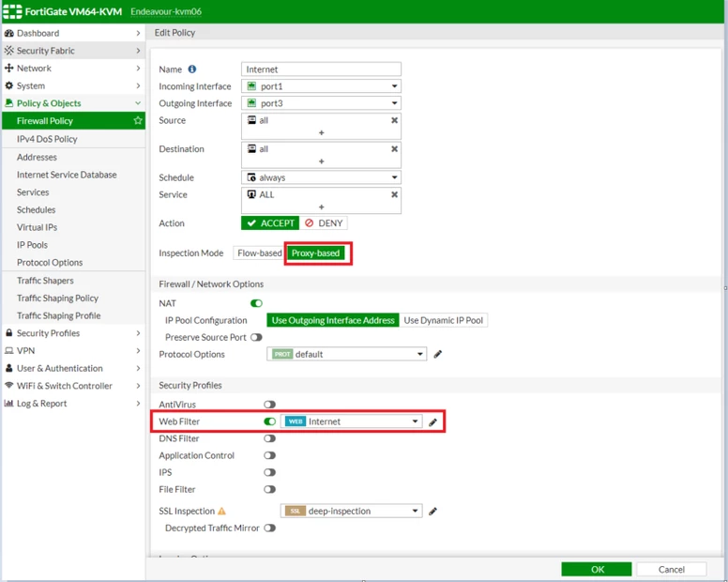Click the WiFi & Switch Controller icon
The image size is (728, 582).
(x=8, y=386)
